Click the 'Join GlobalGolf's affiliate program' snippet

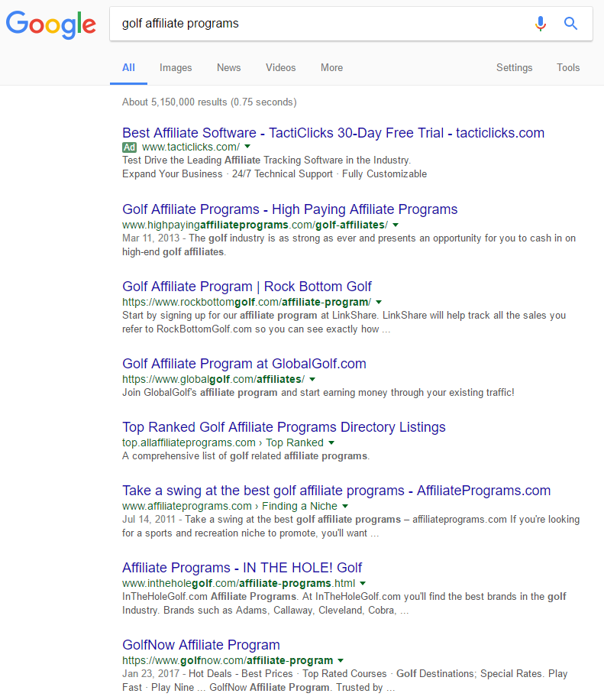[x=318, y=392]
